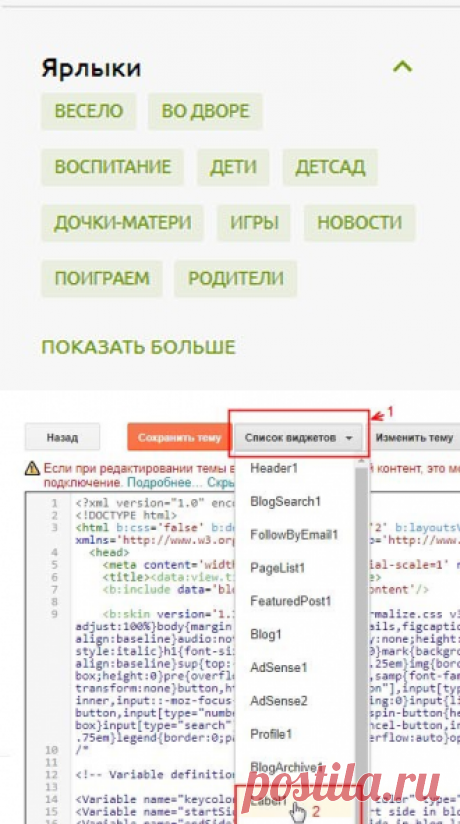
Task: Click the ПОКАЗАТЬ БОЛЬШЕ link
Action: tap(139, 347)
